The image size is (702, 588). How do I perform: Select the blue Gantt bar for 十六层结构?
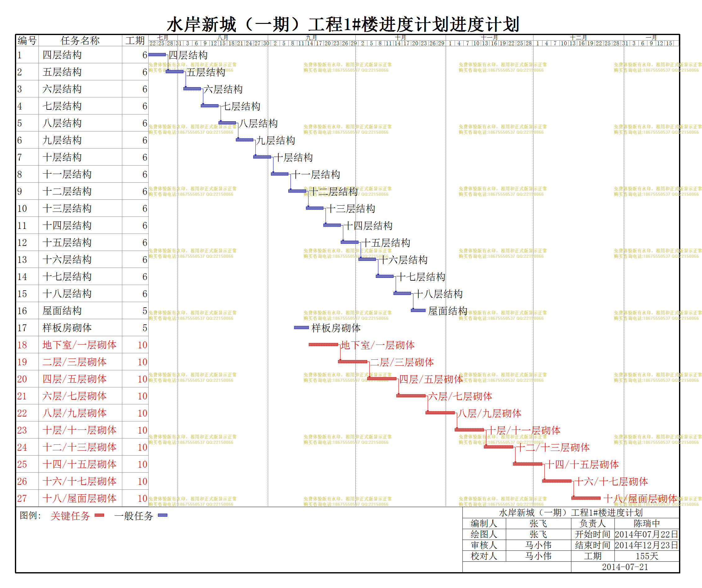coord(367,259)
